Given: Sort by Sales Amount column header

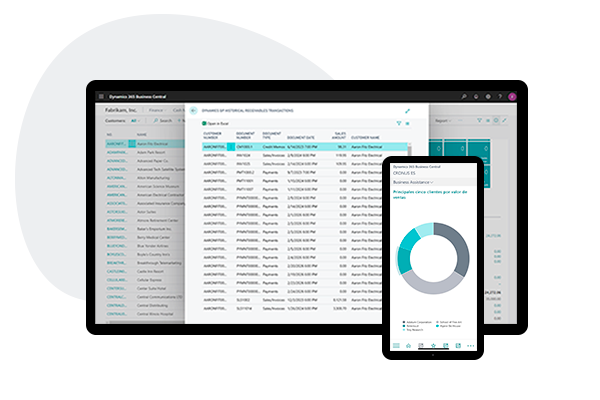Looking at the screenshot, I should (x=339, y=136).
